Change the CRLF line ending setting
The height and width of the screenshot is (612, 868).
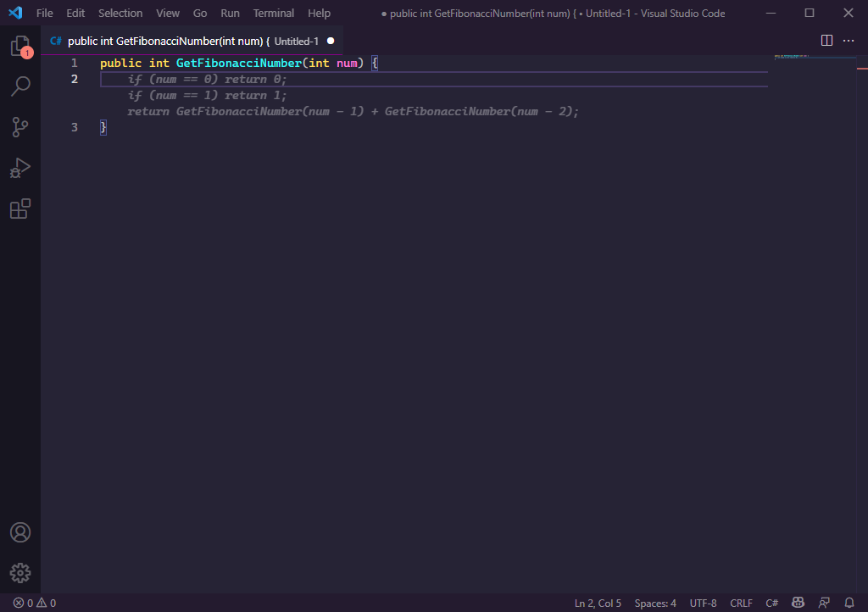pyautogui.click(x=741, y=603)
